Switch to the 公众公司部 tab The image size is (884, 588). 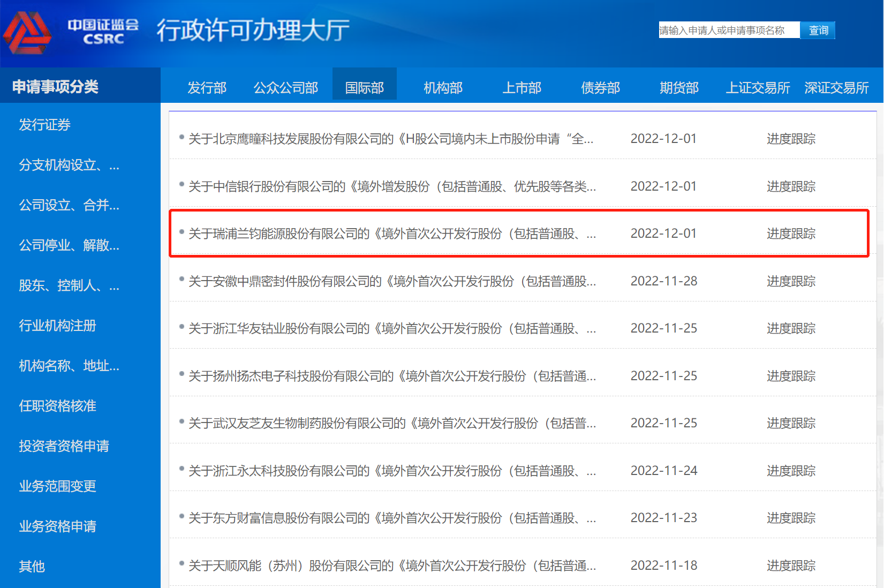click(285, 87)
